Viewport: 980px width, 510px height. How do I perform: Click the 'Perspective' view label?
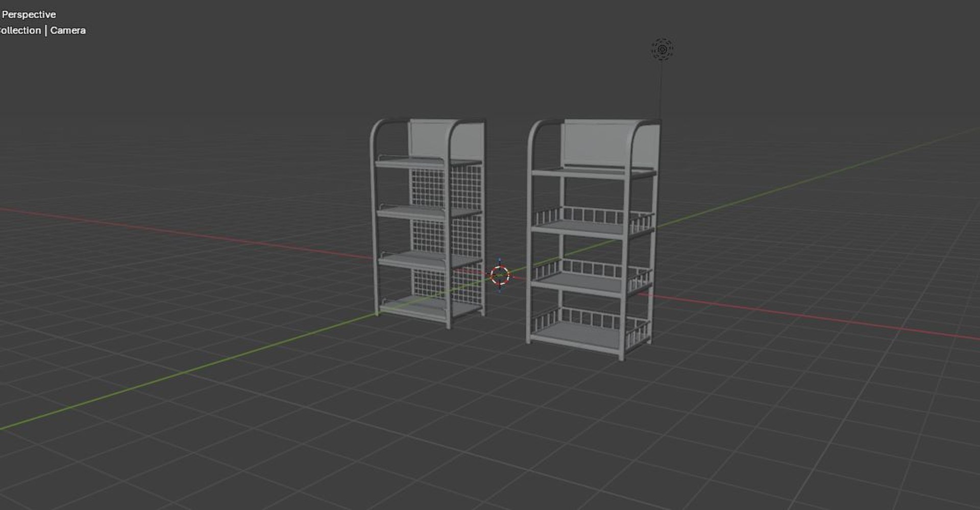pyautogui.click(x=29, y=14)
